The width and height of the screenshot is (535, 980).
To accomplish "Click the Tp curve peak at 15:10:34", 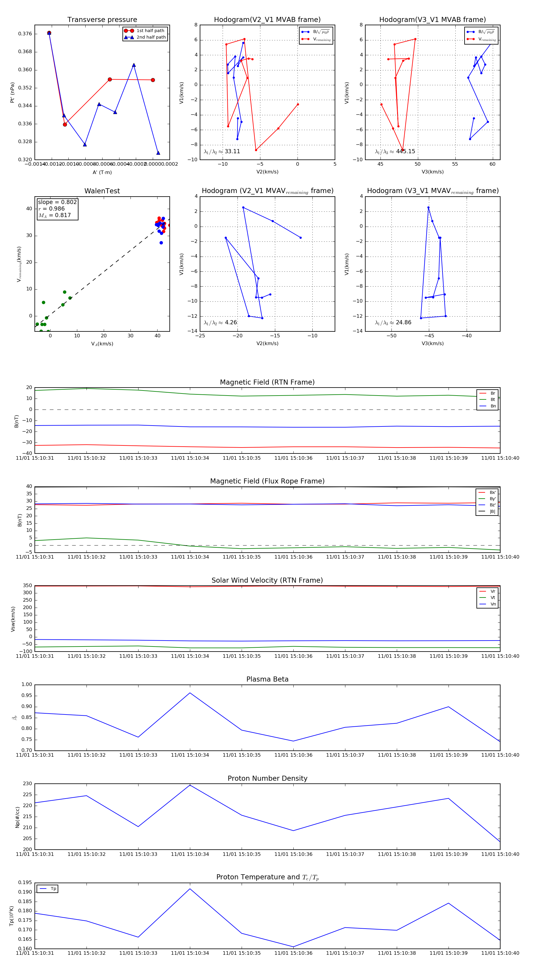I will (190, 889).
